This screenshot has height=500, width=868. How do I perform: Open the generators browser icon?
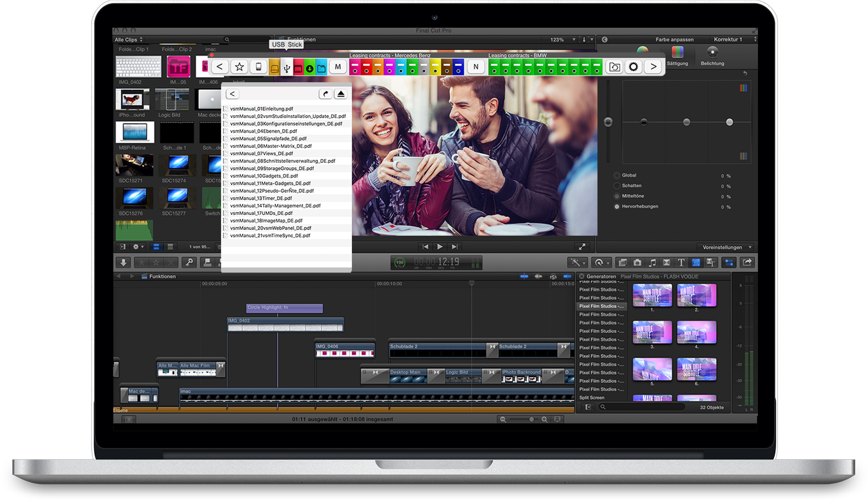(x=696, y=262)
